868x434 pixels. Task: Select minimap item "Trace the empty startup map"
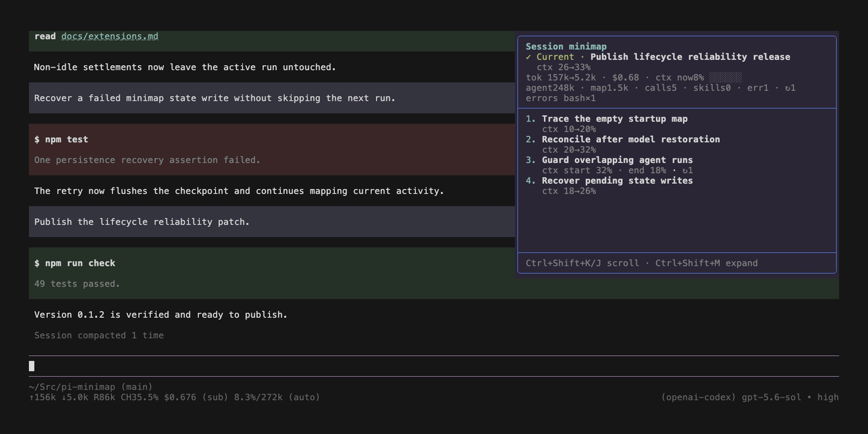pyautogui.click(x=615, y=119)
